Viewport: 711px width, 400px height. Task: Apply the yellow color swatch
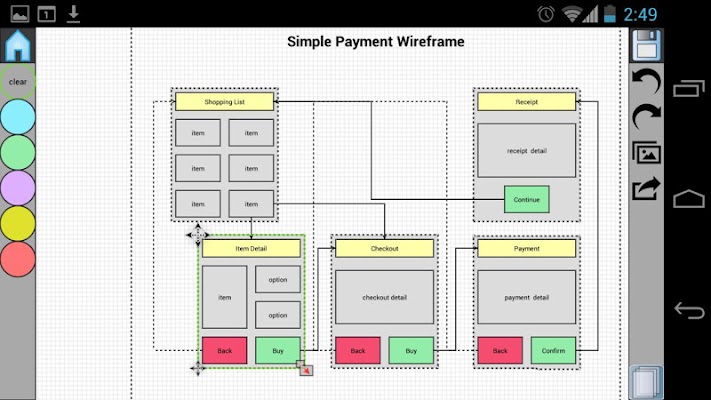tap(18, 223)
